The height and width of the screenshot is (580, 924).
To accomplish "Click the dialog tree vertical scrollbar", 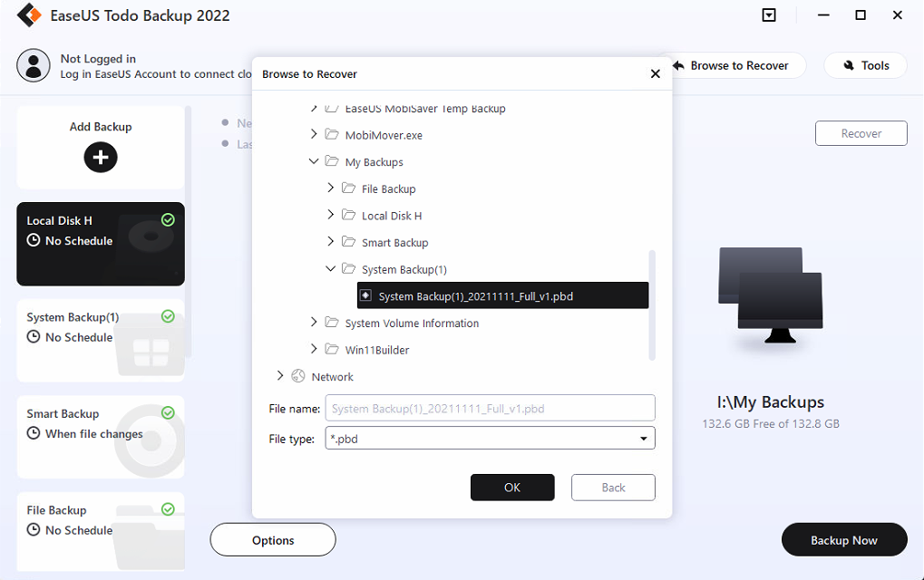I will (652, 305).
